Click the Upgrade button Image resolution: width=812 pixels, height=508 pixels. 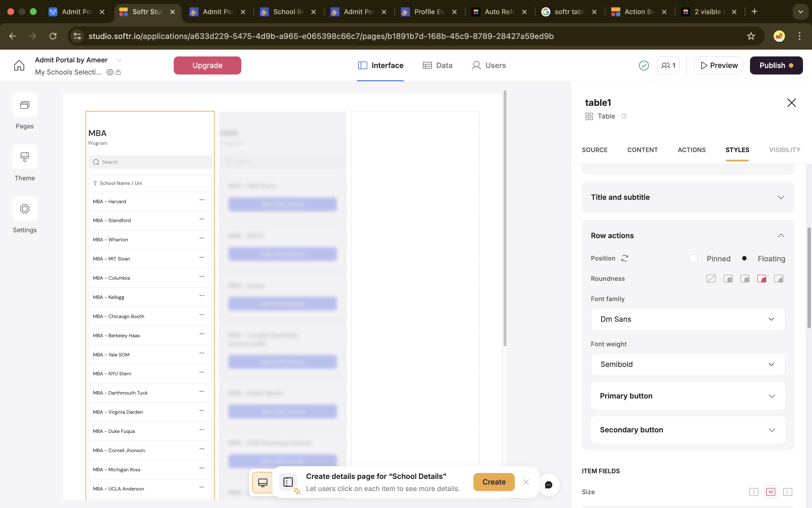click(x=207, y=65)
